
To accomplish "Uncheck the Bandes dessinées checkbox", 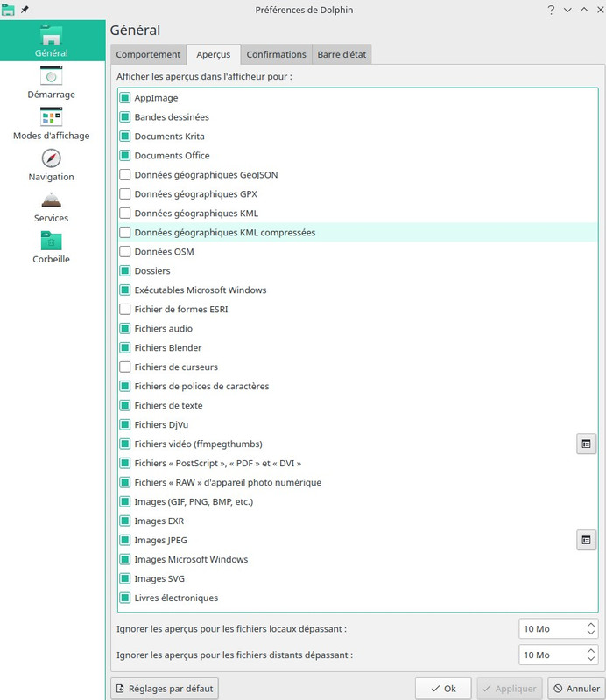I will point(125,117).
